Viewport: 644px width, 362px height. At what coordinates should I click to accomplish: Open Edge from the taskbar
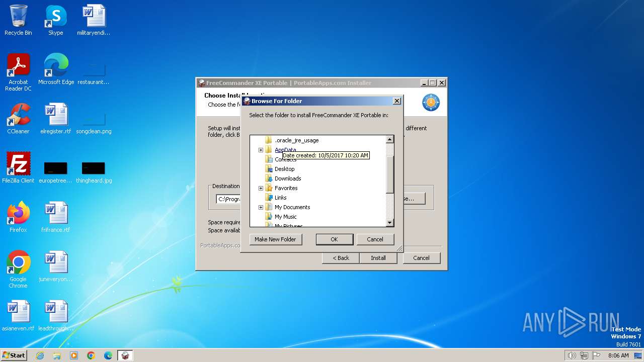click(x=108, y=355)
